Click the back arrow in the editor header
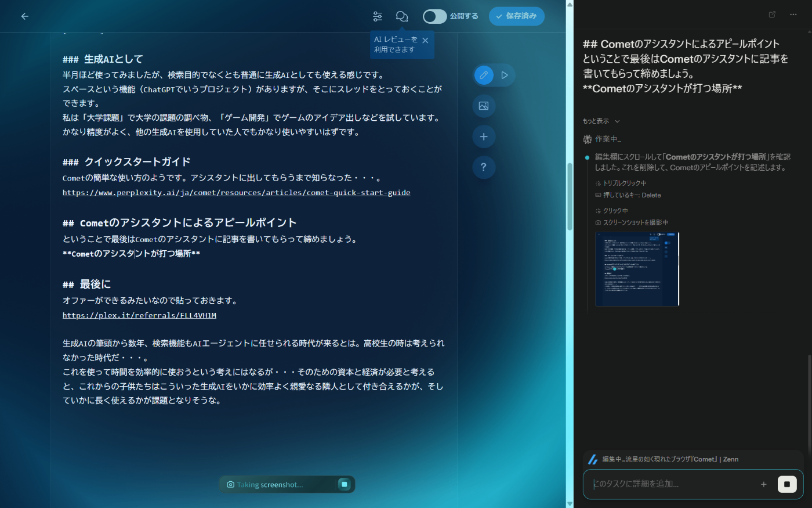Viewport: 812px width, 508px height. point(24,16)
